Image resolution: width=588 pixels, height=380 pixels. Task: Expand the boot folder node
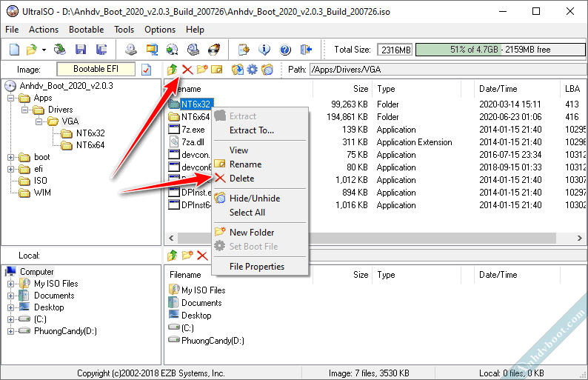click(x=11, y=157)
